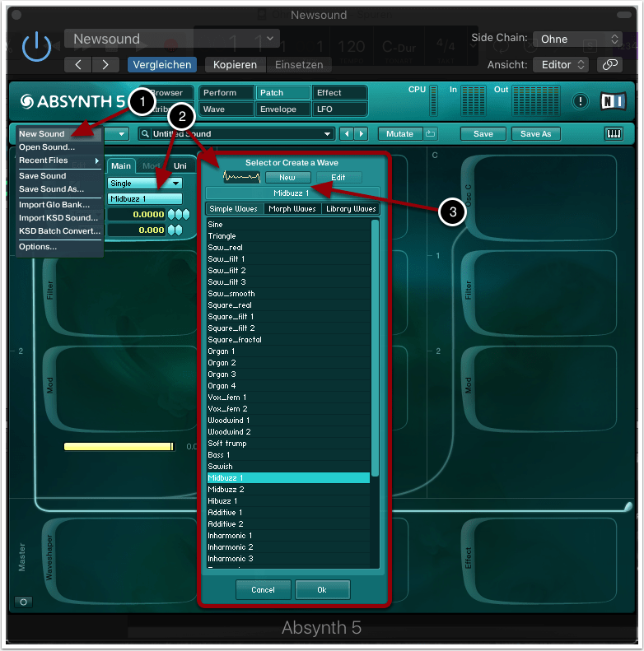Click the master circle icon at bottom left

click(24, 602)
